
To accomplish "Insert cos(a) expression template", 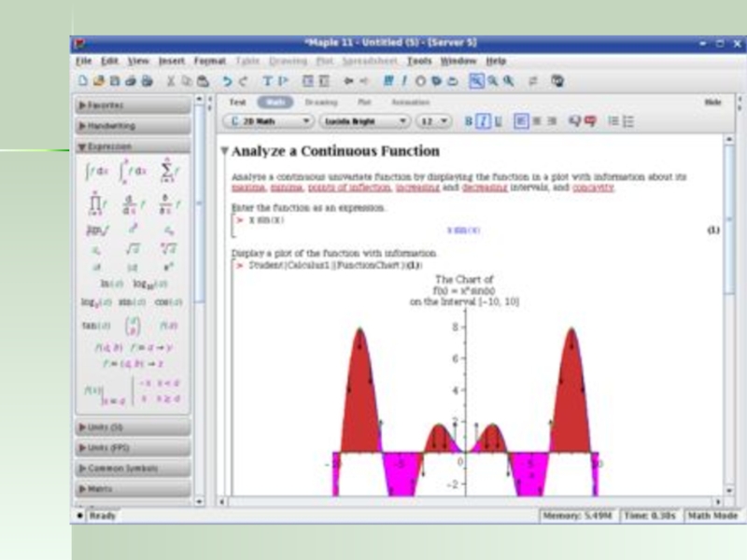I will [x=168, y=302].
